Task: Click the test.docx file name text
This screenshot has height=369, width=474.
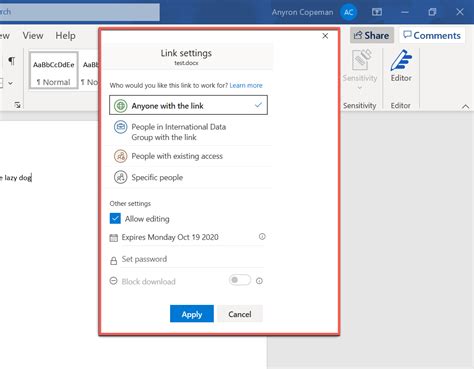Action: [x=186, y=63]
